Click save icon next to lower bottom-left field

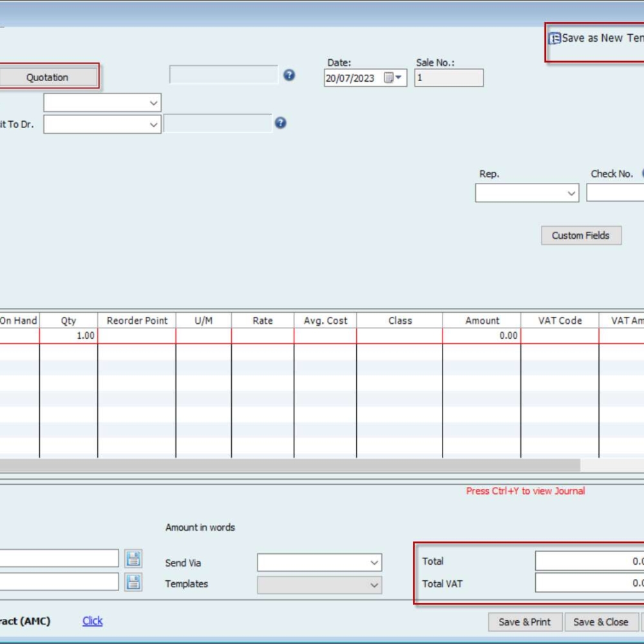(133, 582)
